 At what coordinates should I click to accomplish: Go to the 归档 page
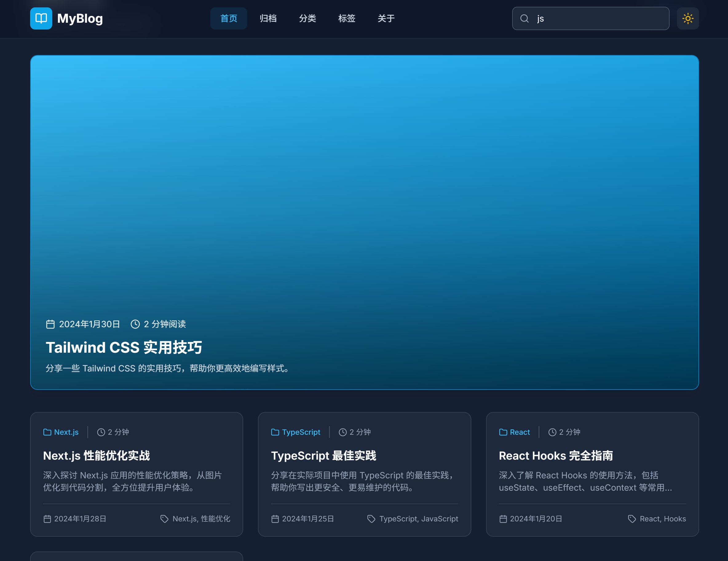coord(268,18)
